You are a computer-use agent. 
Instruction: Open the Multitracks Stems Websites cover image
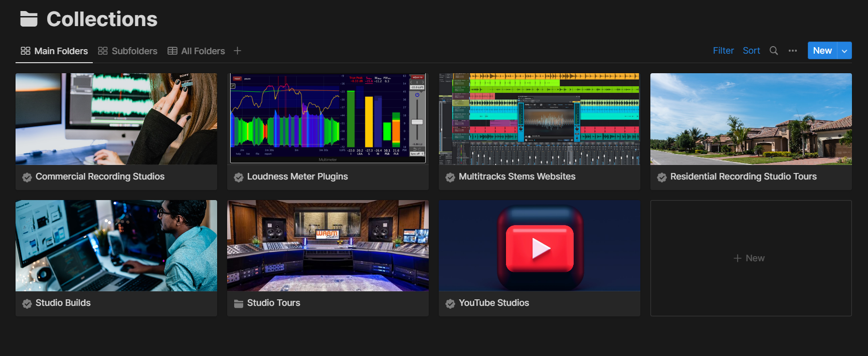tap(540, 119)
